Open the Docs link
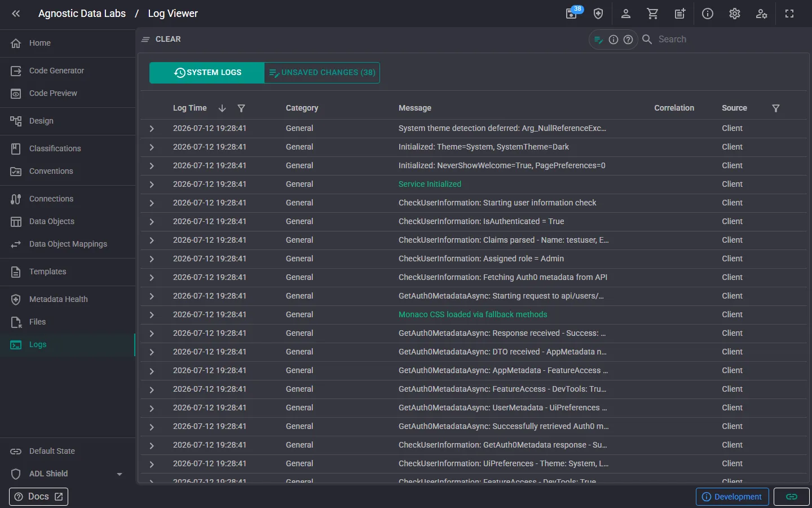Viewport: 812px width, 508px height. click(38, 497)
